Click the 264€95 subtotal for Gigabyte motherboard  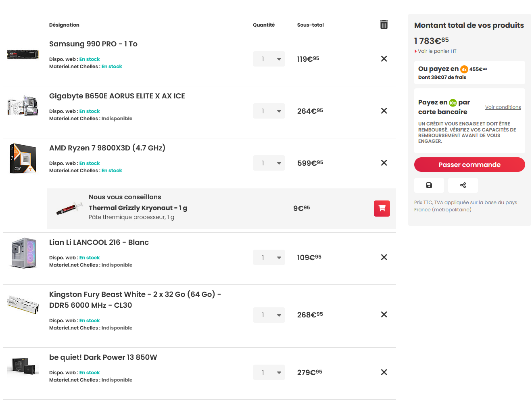click(310, 111)
